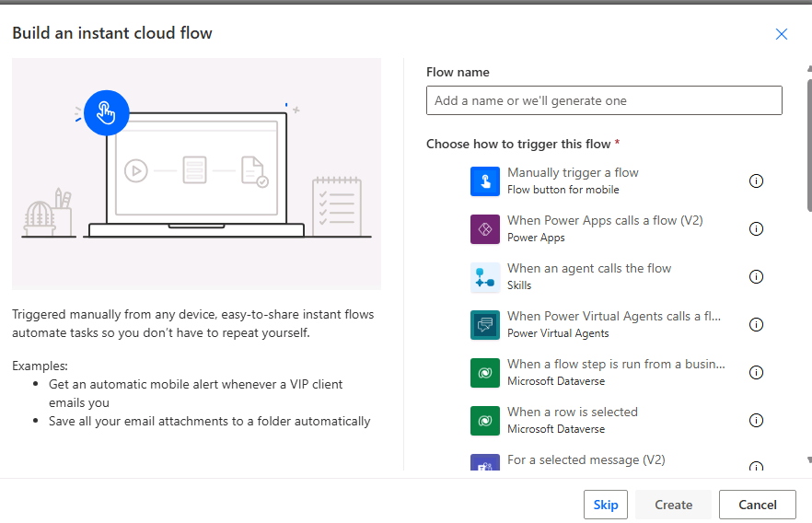Choose 'When Power Virtual Agents calls a fl...' text

pyautogui.click(x=614, y=317)
